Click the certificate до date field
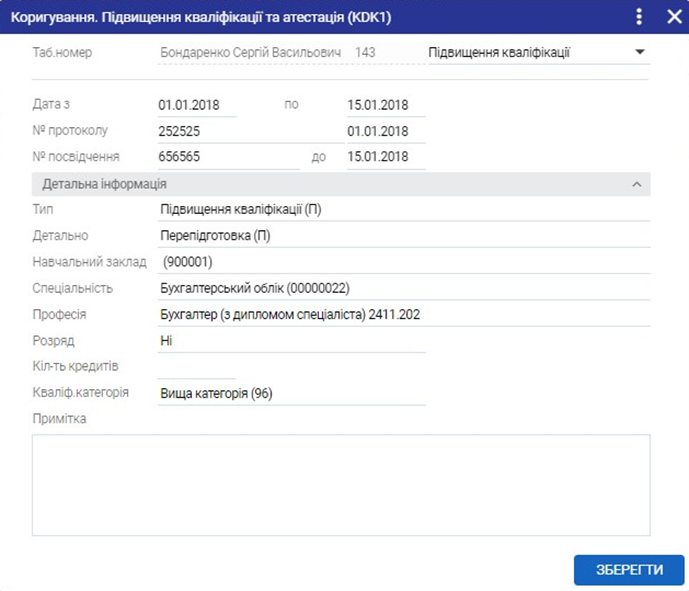This screenshot has height=591, width=689. (385, 157)
